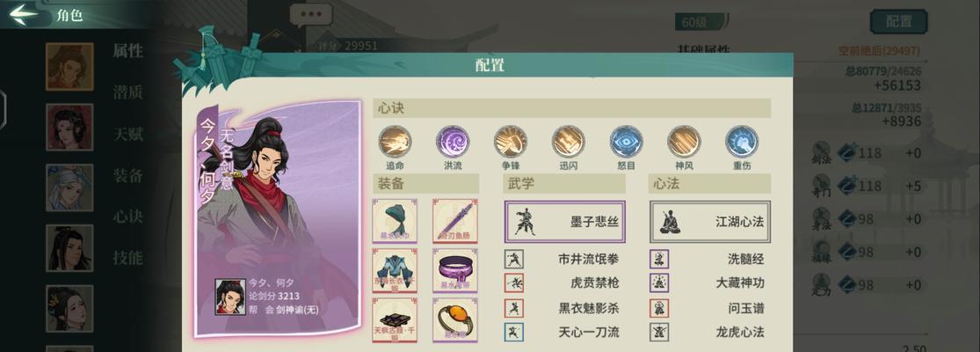
Task: Click the back arrow beside 角色
Action: pos(24,14)
